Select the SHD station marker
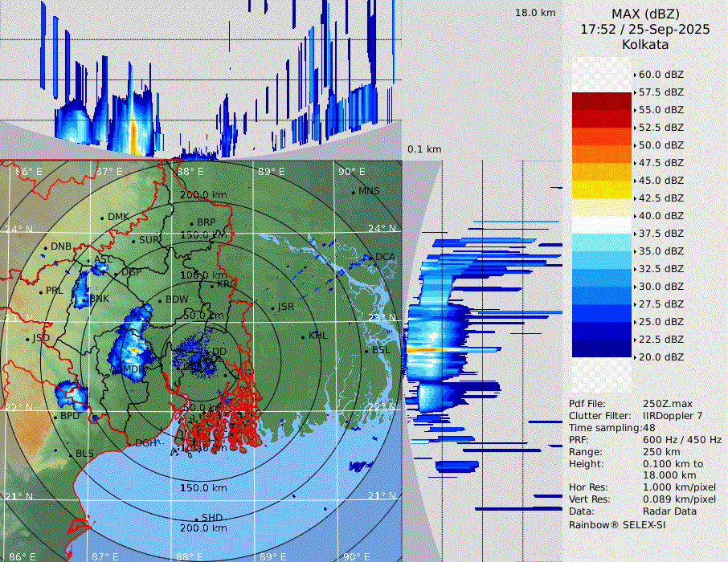This screenshot has height=562, width=728. click(x=197, y=519)
